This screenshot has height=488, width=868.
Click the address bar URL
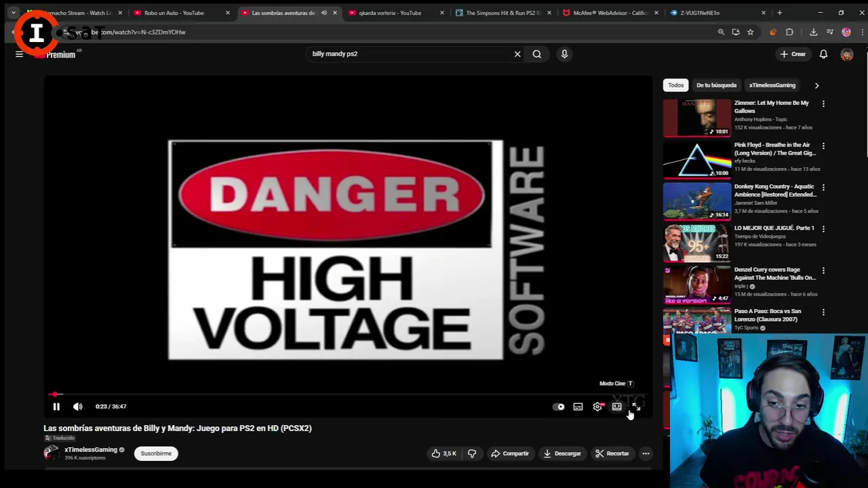tap(131, 32)
